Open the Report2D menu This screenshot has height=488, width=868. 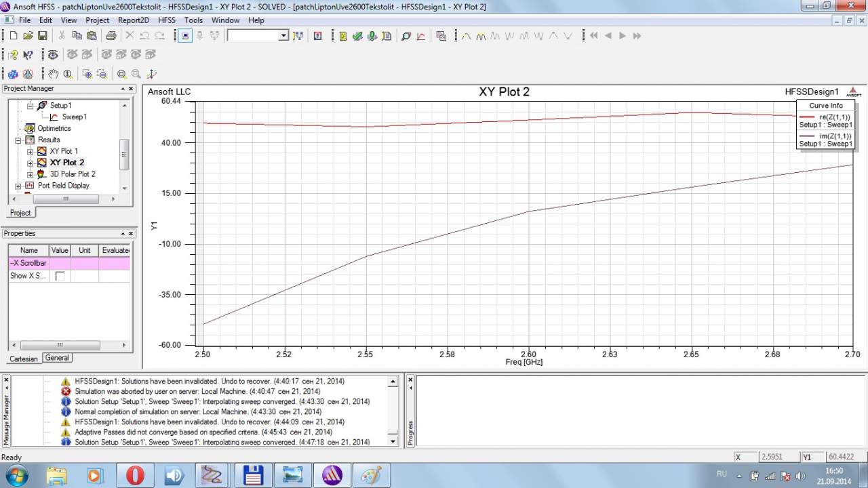133,20
